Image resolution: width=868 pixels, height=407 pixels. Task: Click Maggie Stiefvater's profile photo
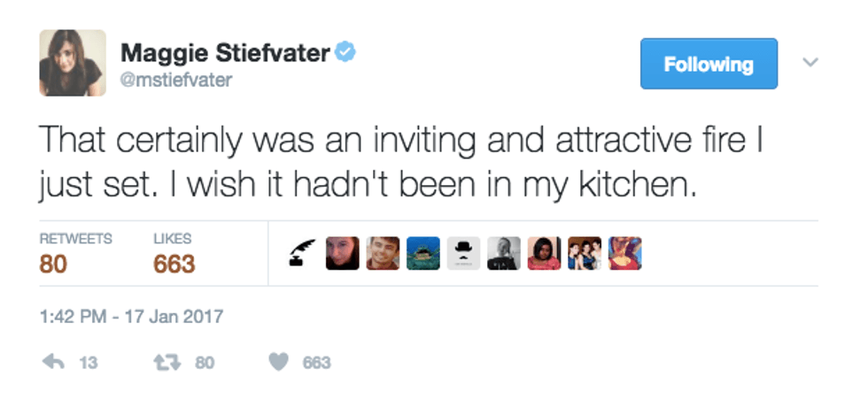pos(73,63)
